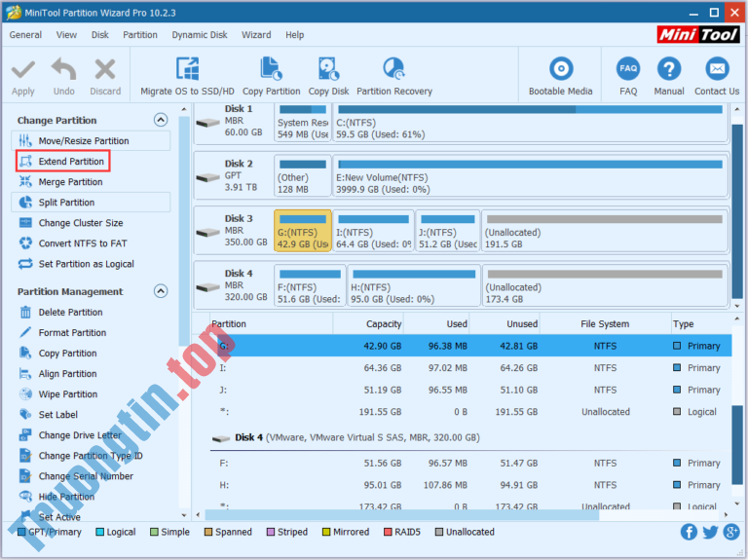Click Disk 3 MBR 350.00 GB header

(x=234, y=231)
